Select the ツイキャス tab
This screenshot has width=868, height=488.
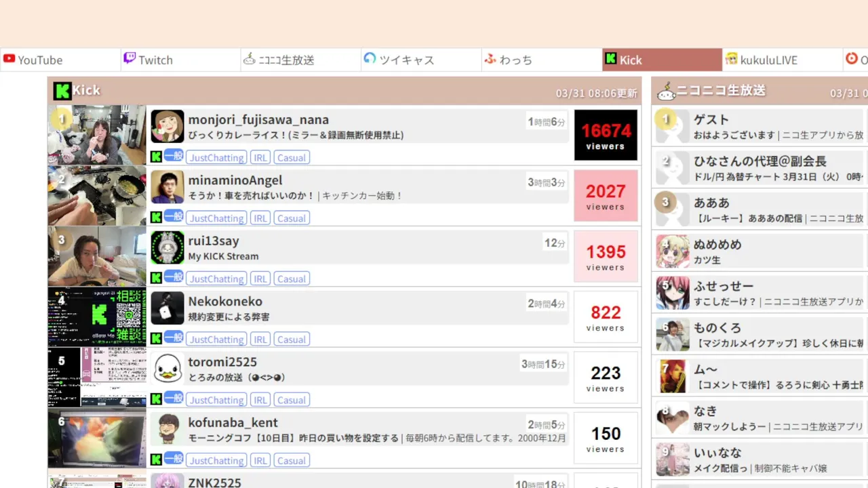pos(421,60)
